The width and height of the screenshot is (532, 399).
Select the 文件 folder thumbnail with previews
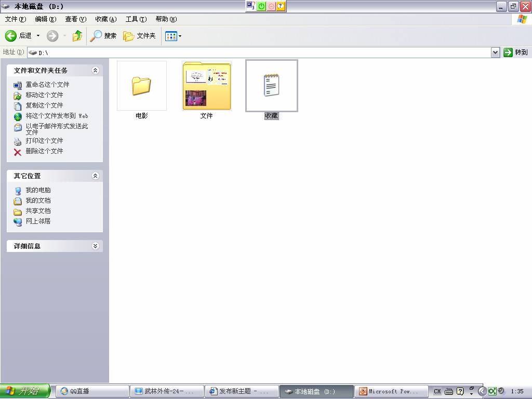click(207, 86)
